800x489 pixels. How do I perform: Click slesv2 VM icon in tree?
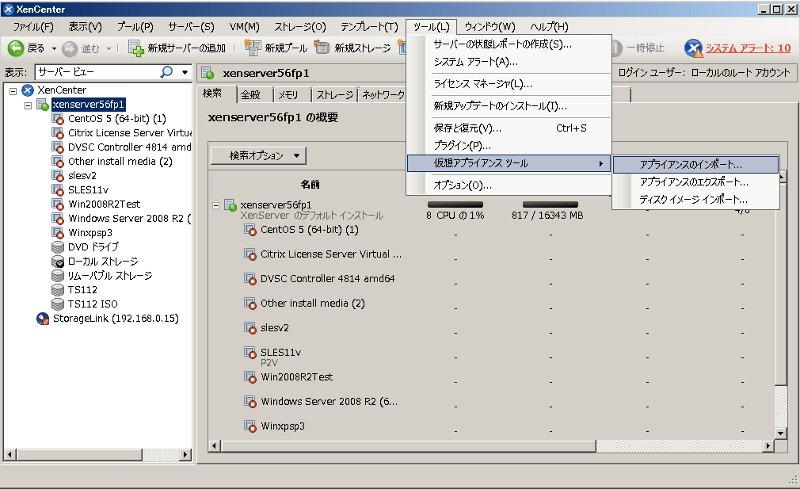(58, 176)
